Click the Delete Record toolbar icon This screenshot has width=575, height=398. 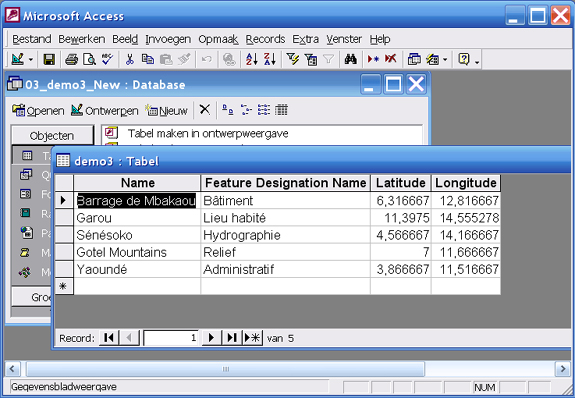click(391, 59)
